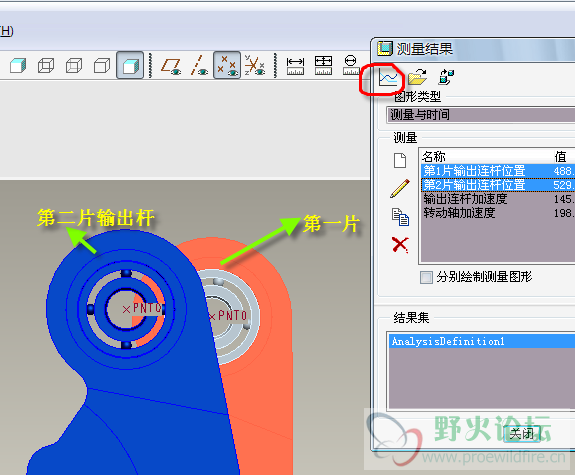Select the wireframe display cube icon
Viewport: 575px width, 475px height.
pyautogui.click(x=46, y=66)
